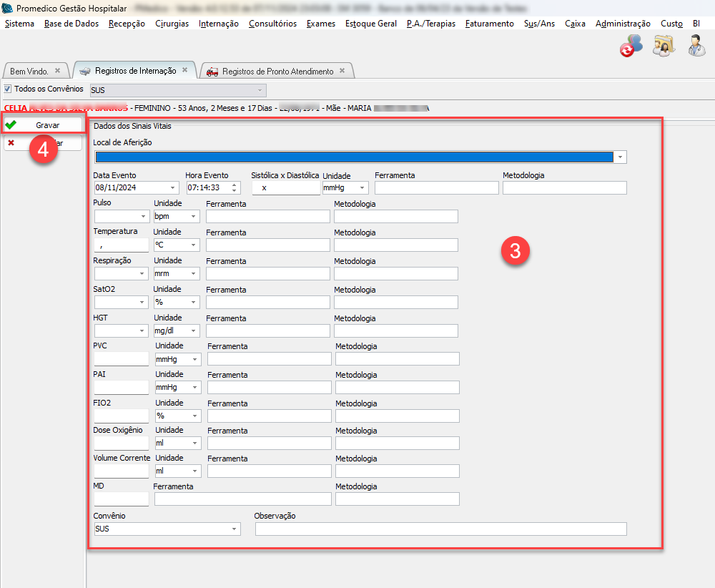715x588 pixels.
Task: Click the Sistólica x Diastólica input field
Action: click(285, 187)
